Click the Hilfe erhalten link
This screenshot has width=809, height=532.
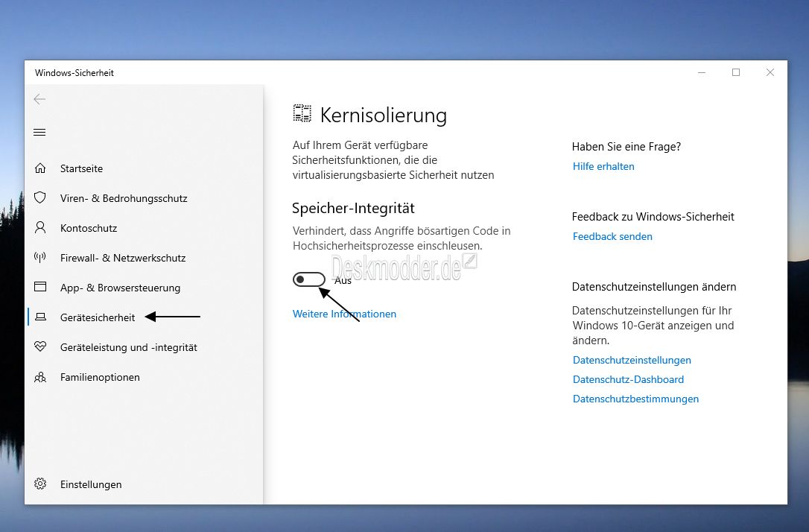(x=603, y=166)
